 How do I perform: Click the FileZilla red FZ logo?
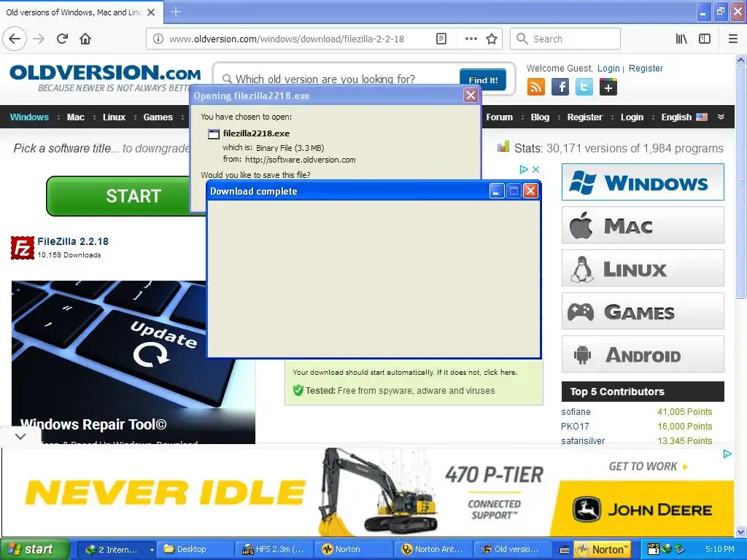pos(23,248)
